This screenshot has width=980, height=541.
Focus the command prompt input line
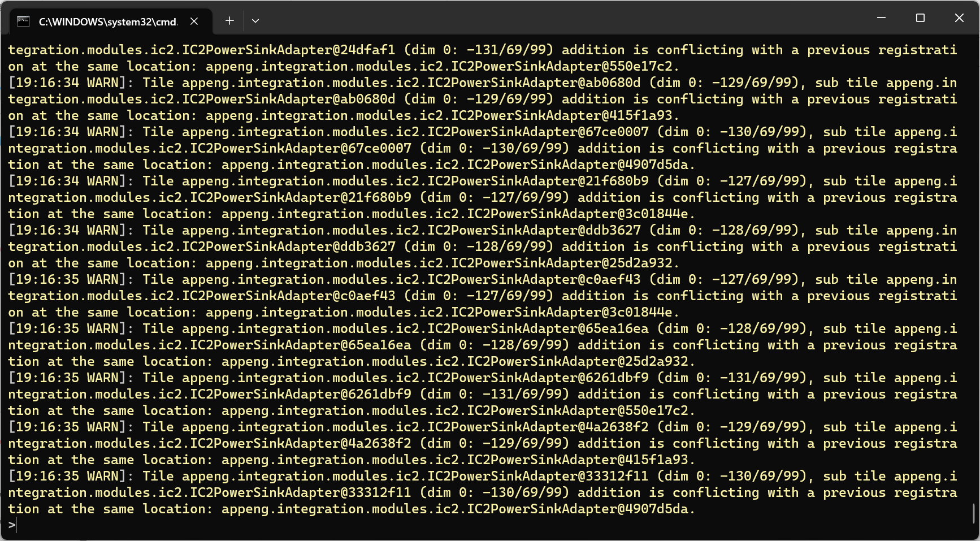[226, 526]
